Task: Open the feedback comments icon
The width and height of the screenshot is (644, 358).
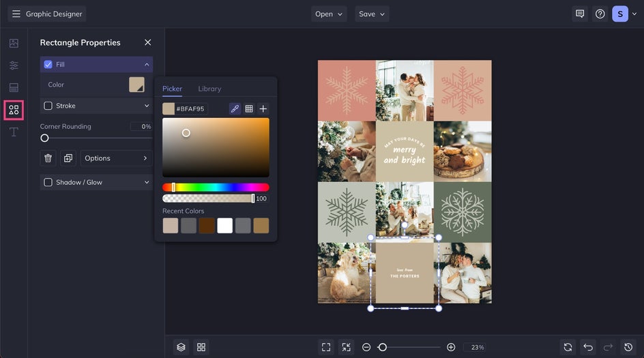Action: [580, 14]
